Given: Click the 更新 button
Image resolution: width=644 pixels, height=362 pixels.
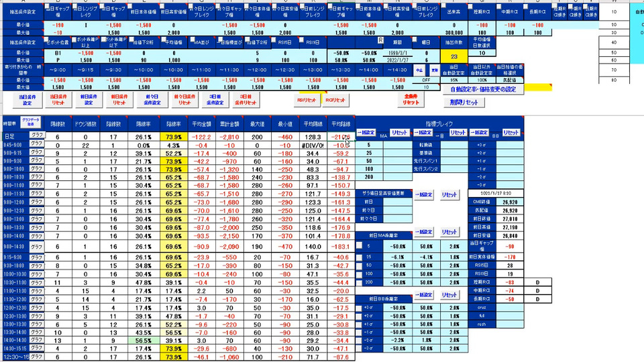Looking at the screenshot, I should tap(434, 70).
